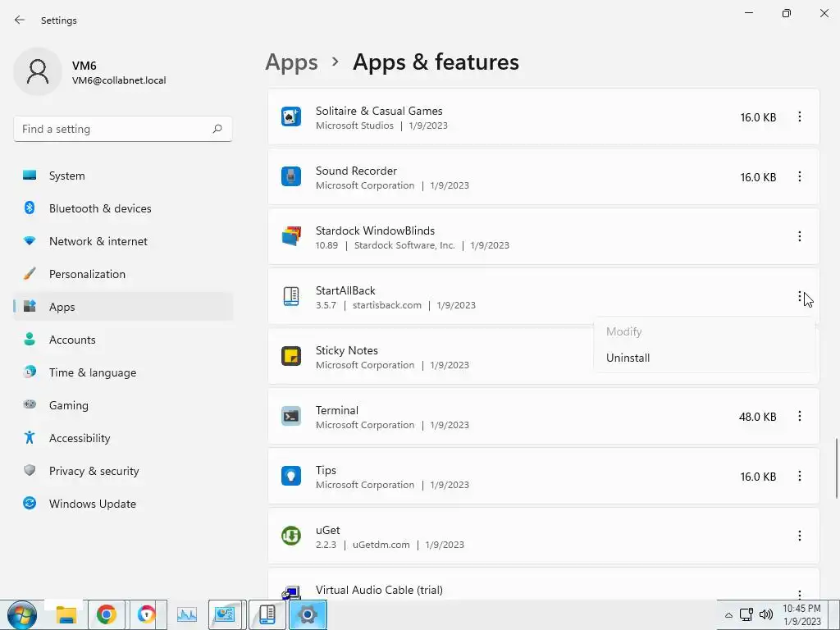Click the uGet version text 2.2.3
The height and width of the screenshot is (630, 840).
point(326,545)
